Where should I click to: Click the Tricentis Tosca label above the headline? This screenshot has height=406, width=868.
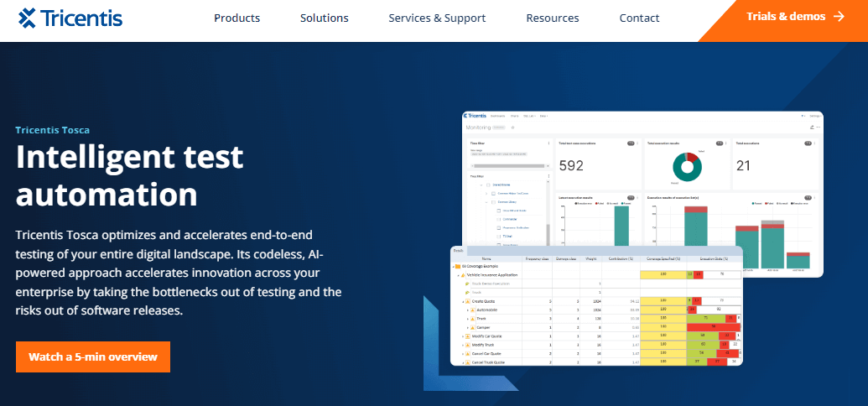[x=53, y=130]
